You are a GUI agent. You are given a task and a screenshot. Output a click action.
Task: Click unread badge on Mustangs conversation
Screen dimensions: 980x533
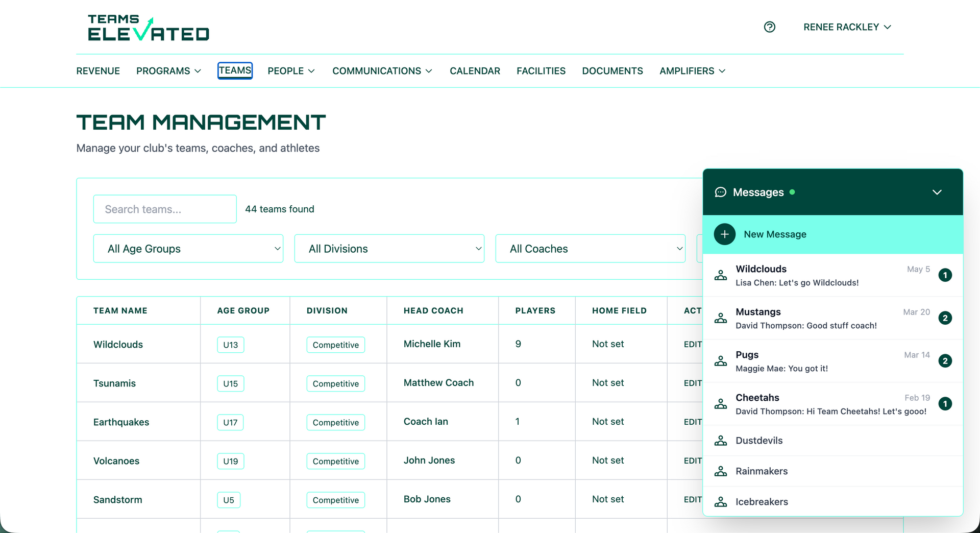click(945, 318)
